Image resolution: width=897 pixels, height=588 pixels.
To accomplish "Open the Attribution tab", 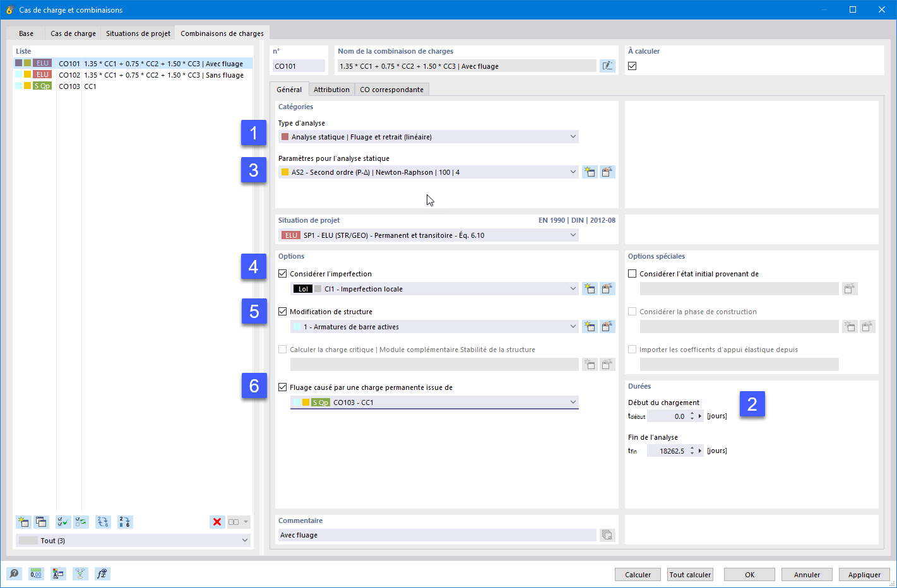I will (331, 90).
